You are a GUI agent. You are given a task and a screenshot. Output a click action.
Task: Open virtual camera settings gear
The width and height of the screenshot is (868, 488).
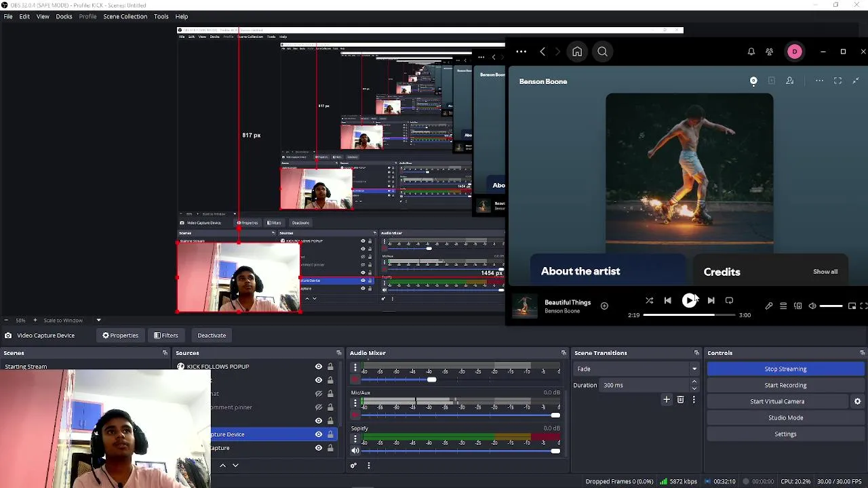857,401
